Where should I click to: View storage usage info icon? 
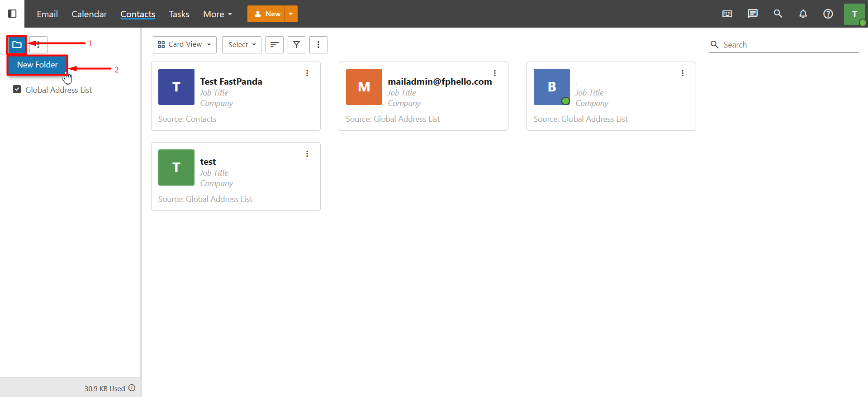coord(132,388)
